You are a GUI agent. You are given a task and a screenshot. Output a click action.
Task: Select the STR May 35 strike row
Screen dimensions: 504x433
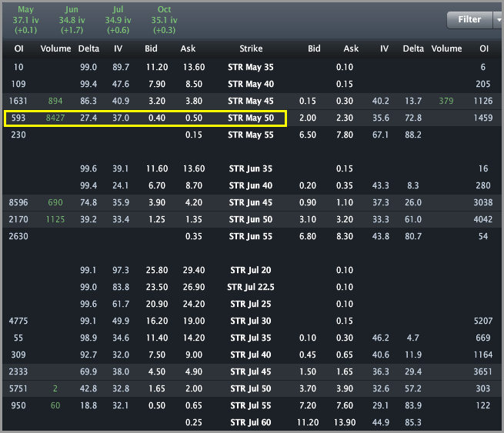coord(252,67)
